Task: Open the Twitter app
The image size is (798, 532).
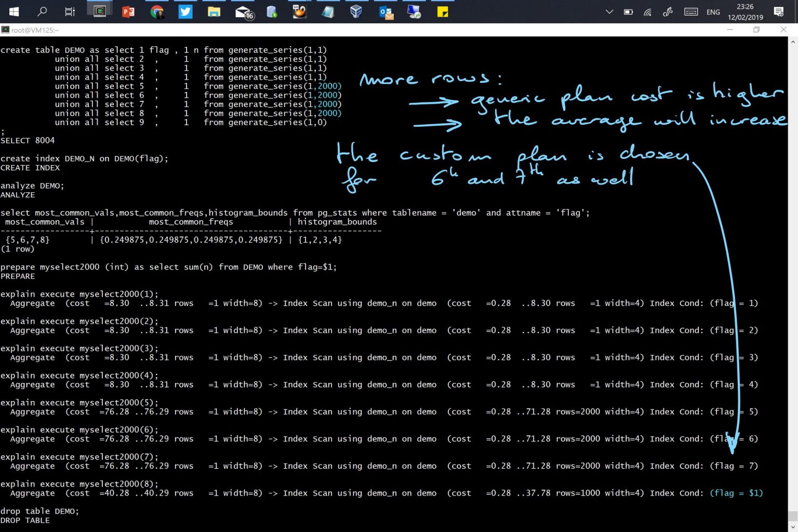Action: [185, 11]
